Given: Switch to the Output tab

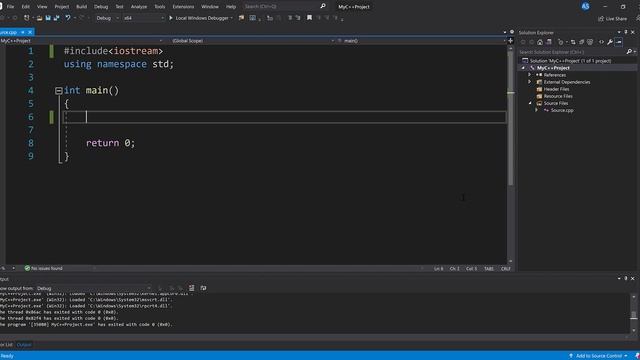Looking at the screenshot, I should pyautogui.click(x=24, y=345).
